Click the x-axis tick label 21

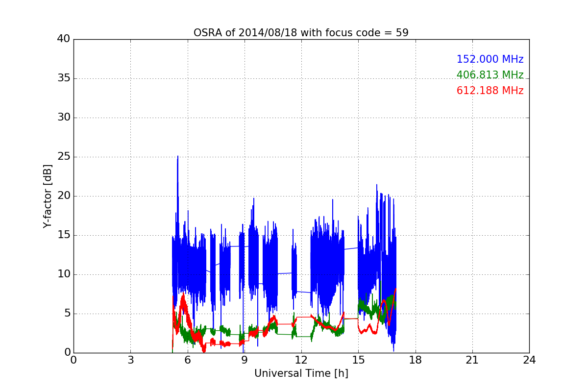coord(472,360)
